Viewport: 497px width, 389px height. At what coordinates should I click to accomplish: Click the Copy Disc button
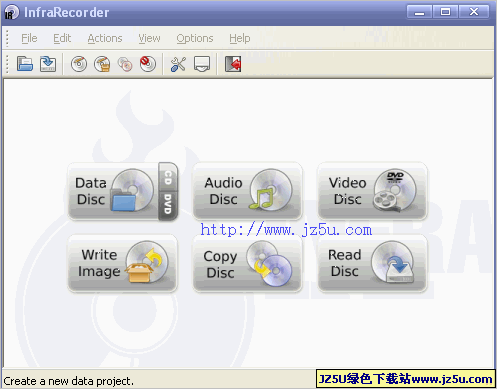(x=248, y=263)
